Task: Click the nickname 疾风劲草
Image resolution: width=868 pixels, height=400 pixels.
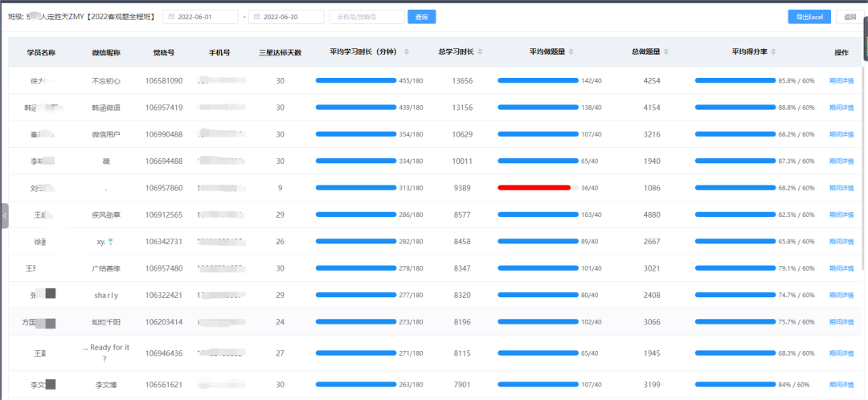Action: 106,214
